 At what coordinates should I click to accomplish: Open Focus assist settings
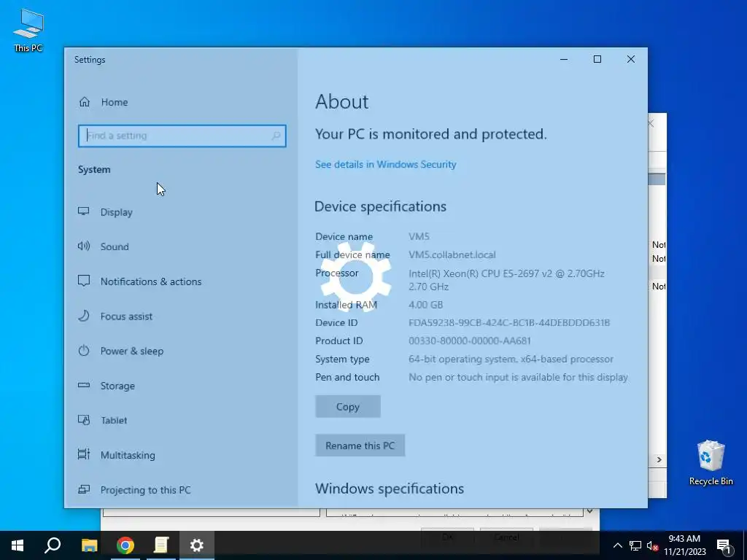[126, 316]
